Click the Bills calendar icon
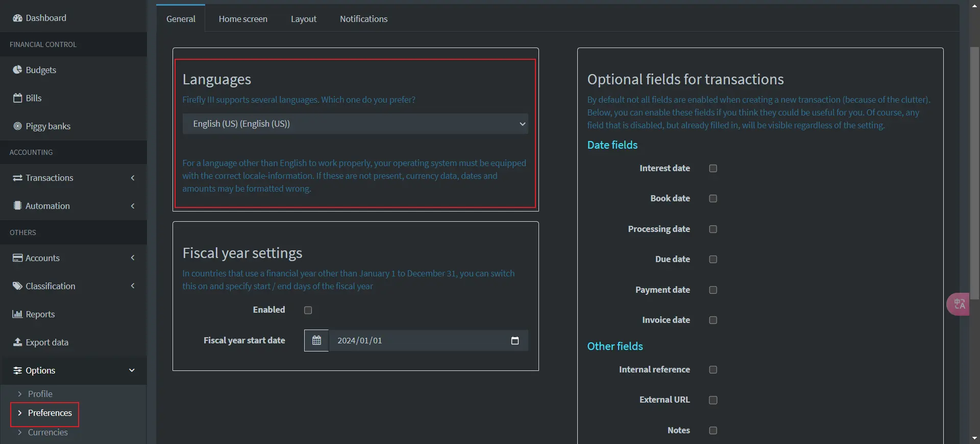This screenshot has width=980, height=444. point(17,98)
